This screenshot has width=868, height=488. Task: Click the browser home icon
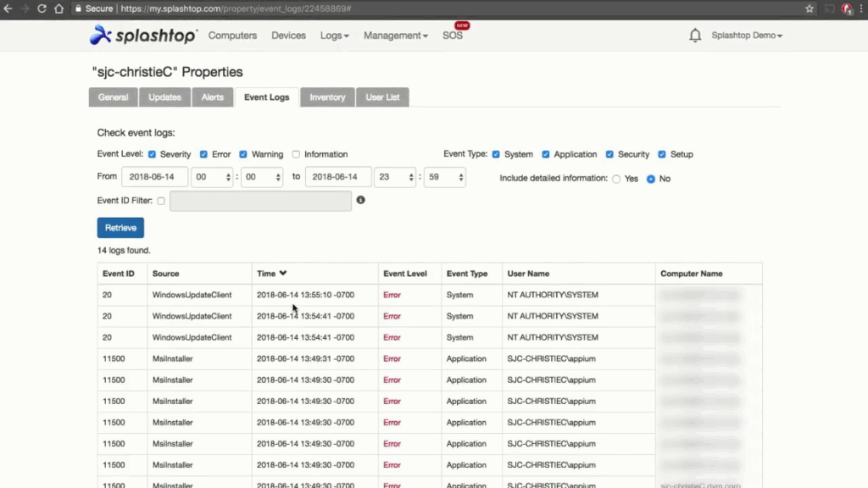[x=59, y=8]
